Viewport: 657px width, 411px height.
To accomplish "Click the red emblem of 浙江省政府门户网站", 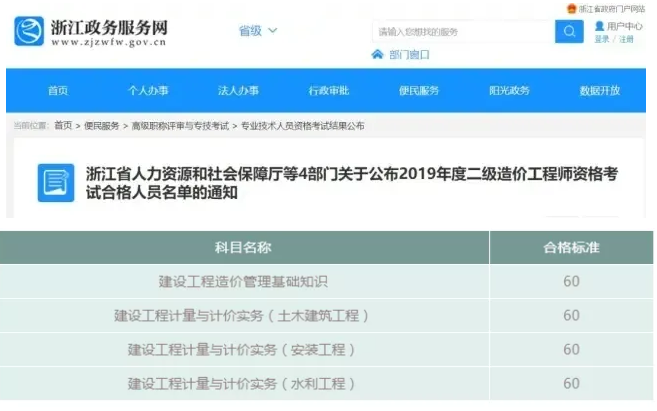I will tap(572, 8).
